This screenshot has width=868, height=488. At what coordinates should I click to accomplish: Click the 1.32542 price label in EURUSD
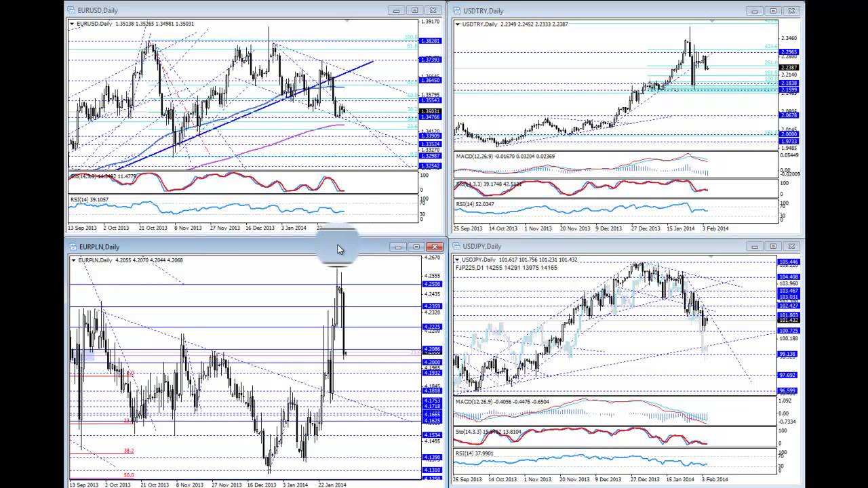pyautogui.click(x=431, y=165)
